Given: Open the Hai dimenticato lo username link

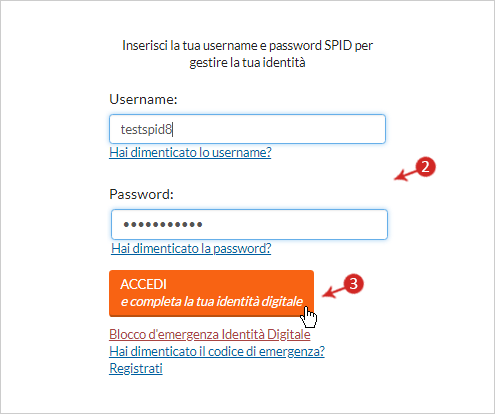Looking at the screenshot, I should 190,152.
